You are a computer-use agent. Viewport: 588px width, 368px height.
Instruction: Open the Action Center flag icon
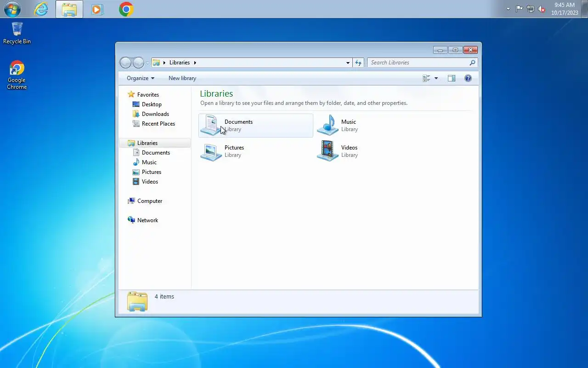pos(520,9)
